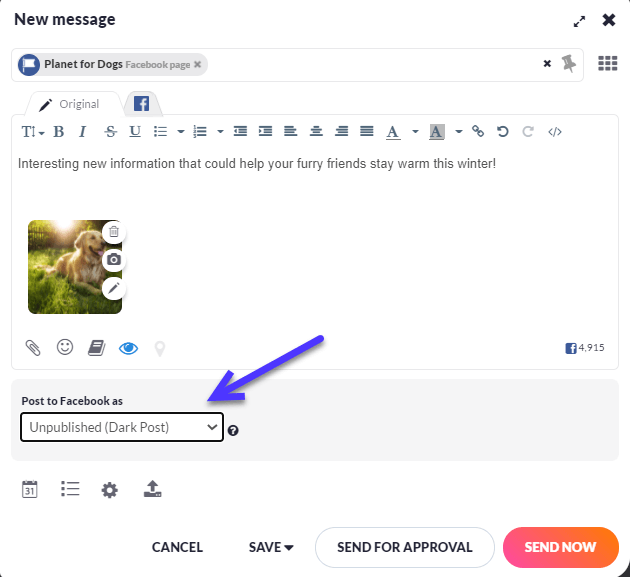Toggle the pin profile icon
The image size is (630, 577).
570,63
